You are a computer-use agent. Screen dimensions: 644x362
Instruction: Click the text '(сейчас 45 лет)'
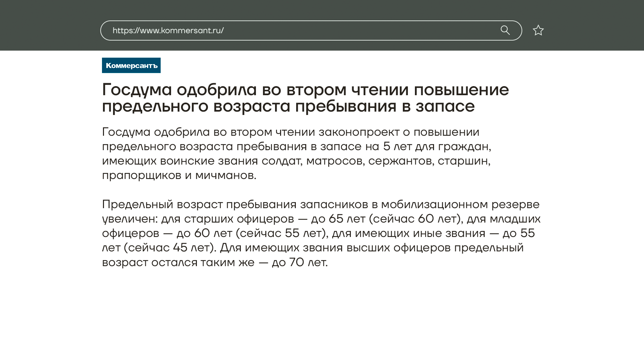click(x=170, y=248)
